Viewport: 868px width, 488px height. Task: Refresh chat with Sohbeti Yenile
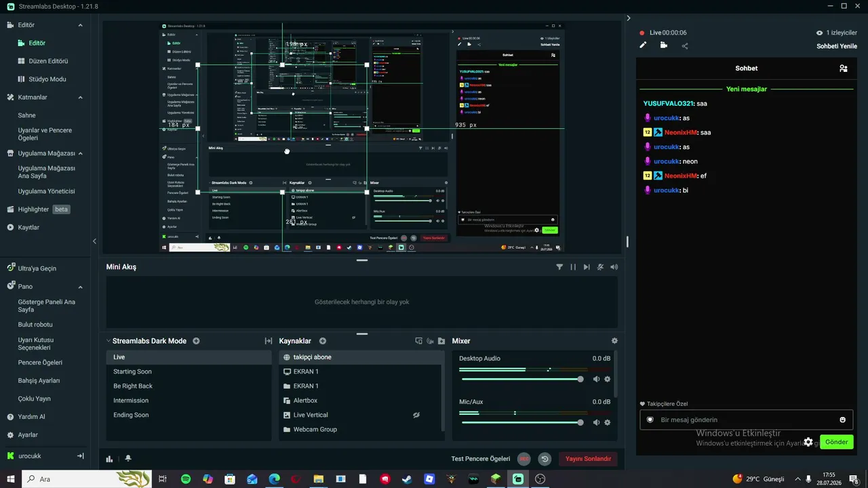coord(837,46)
